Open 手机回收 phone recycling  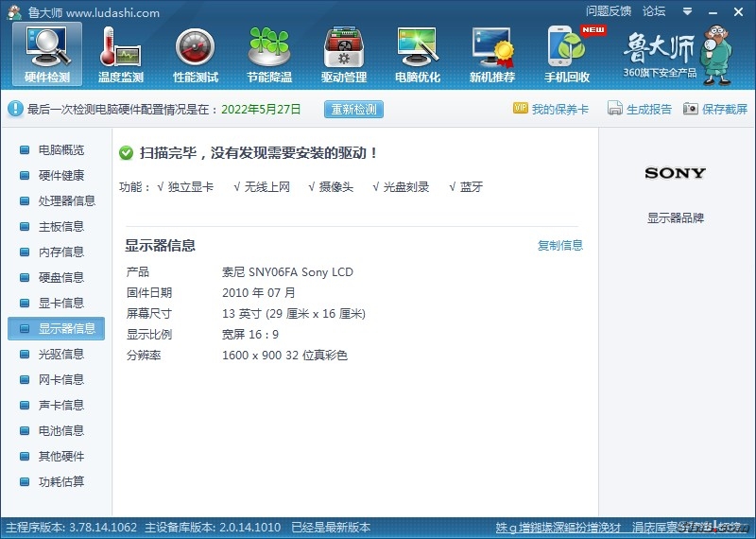(567, 54)
